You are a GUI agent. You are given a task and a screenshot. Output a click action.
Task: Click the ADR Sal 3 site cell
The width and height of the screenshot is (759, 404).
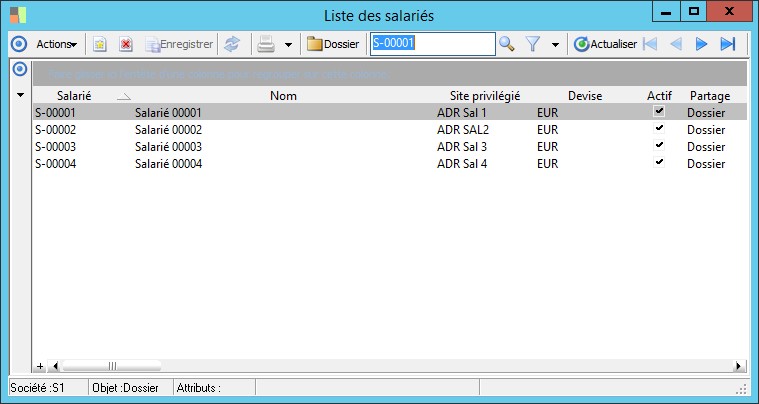tap(462, 147)
